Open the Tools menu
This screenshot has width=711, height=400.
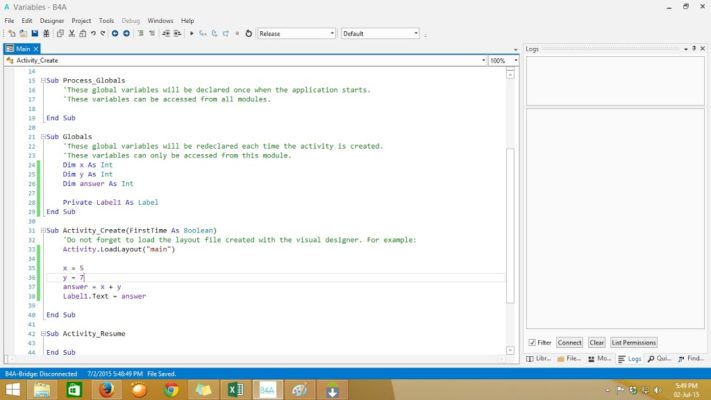click(107, 21)
